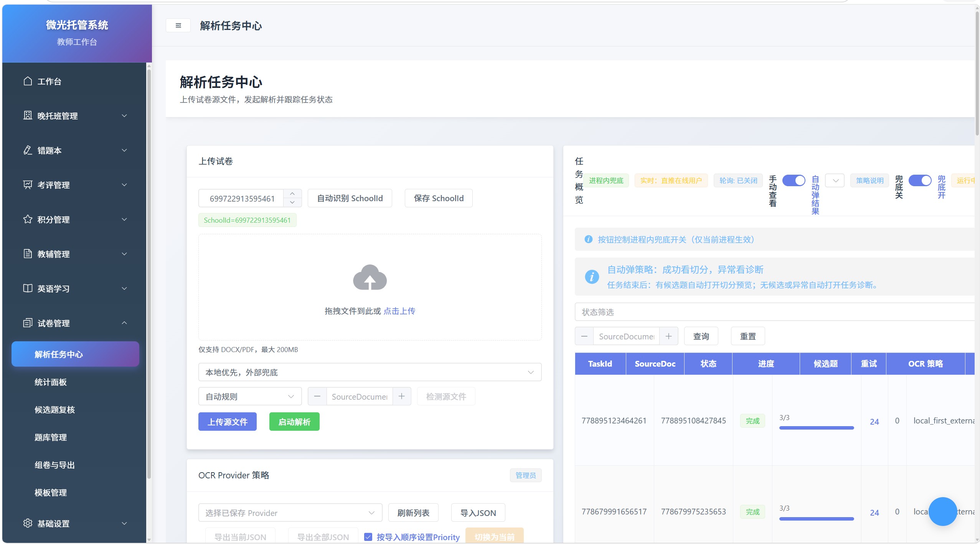Expand the 积分管理 menu chevron
The image size is (980, 544).
(x=124, y=219)
